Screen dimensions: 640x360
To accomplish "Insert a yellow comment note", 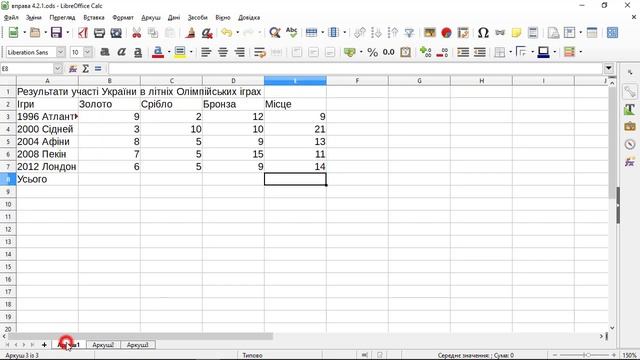I will pyautogui.click(x=516, y=33).
